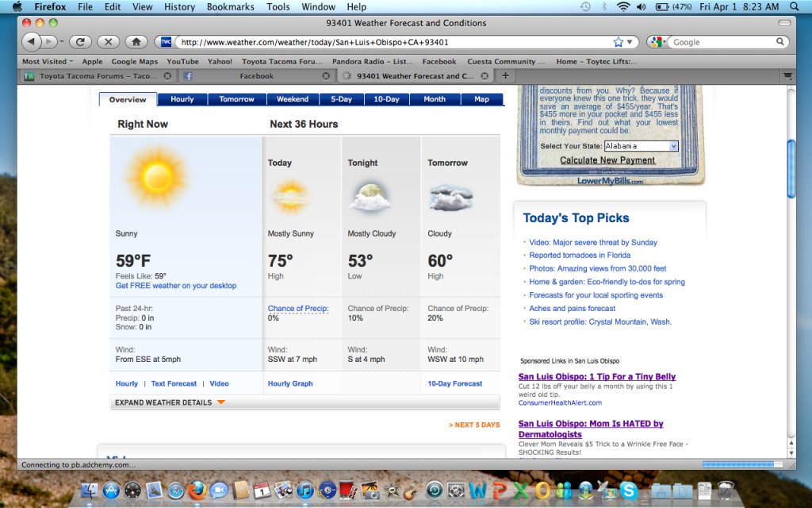Screen dimensions: 812x508
Task: Open System Preferences from the Dock
Action: click(456, 491)
